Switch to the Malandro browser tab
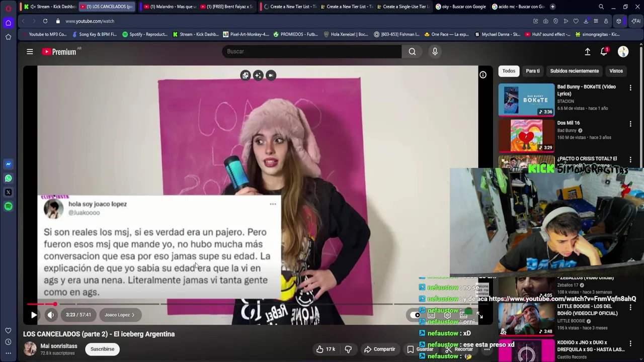The width and height of the screenshot is (644, 362). pos(169,7)
